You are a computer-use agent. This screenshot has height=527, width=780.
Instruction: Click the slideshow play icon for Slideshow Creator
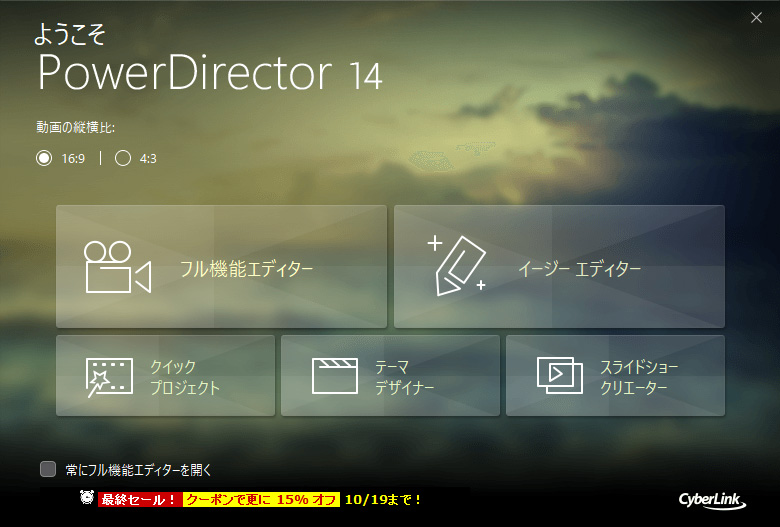560,376
